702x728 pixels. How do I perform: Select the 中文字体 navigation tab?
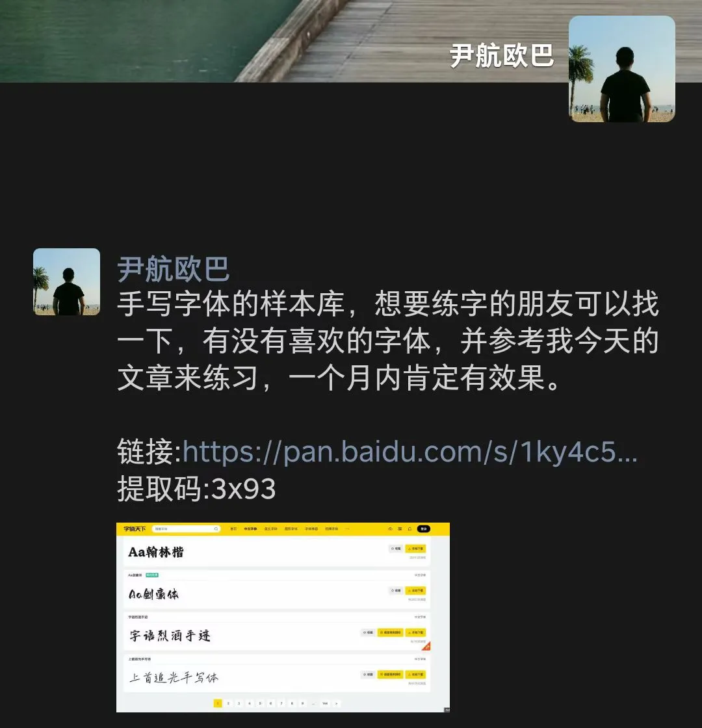(x=250, y=529)
